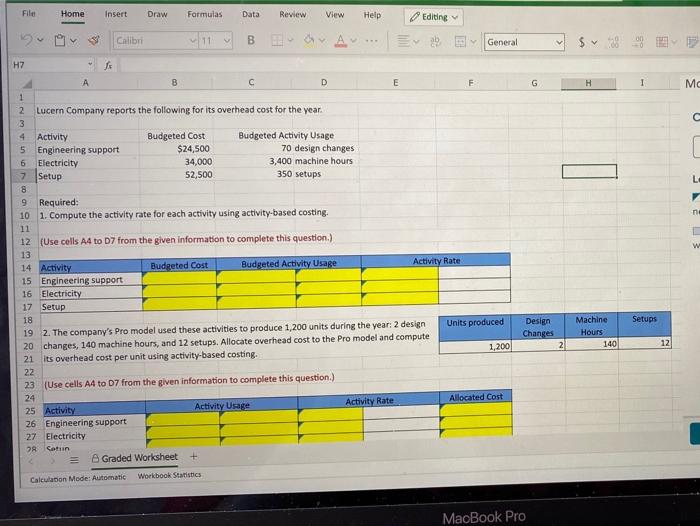Screen dimensions: 700x526
Task: Switch to the View tab
Action: coord(334,14)
